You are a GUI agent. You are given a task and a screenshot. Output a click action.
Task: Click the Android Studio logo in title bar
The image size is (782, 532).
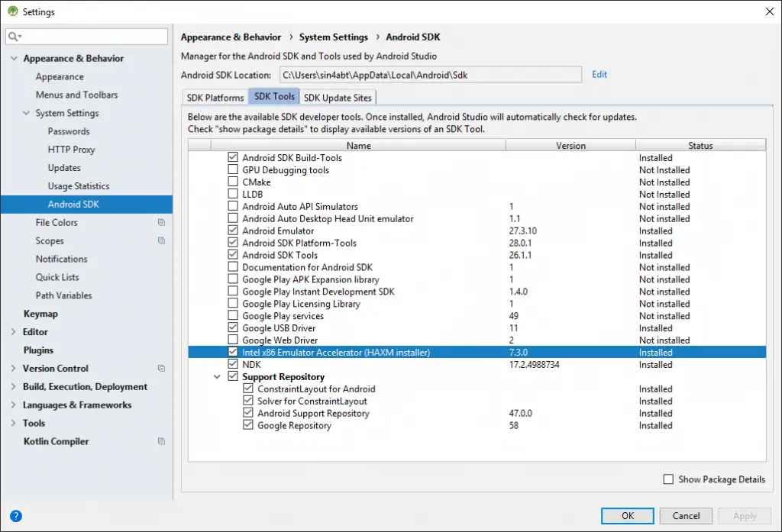13,11
